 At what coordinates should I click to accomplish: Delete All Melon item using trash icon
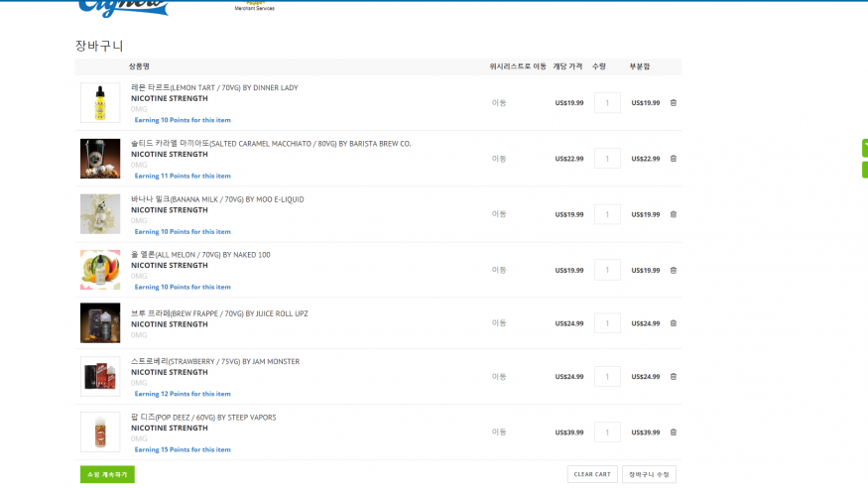tap(674, 271)
